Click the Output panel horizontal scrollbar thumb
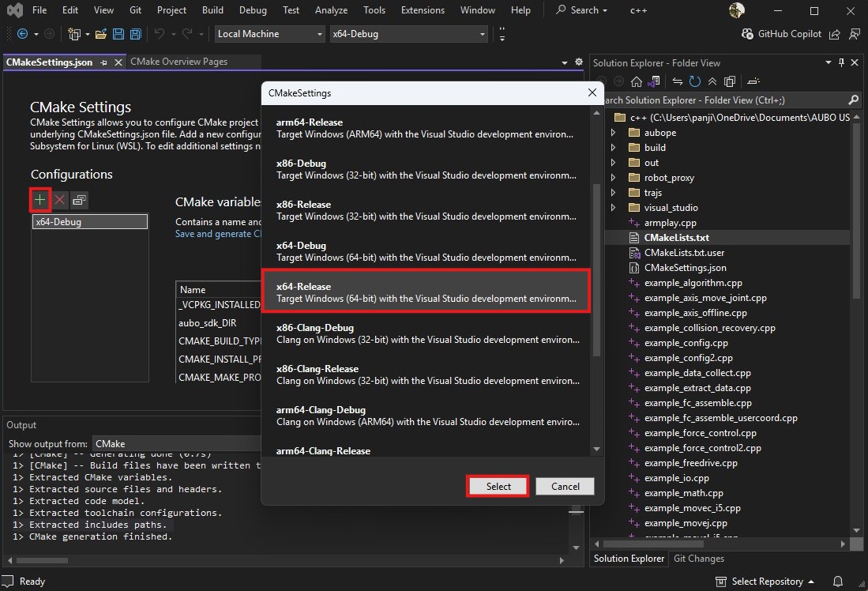Viewport: 868px width, 591px height. pos(42,560)
